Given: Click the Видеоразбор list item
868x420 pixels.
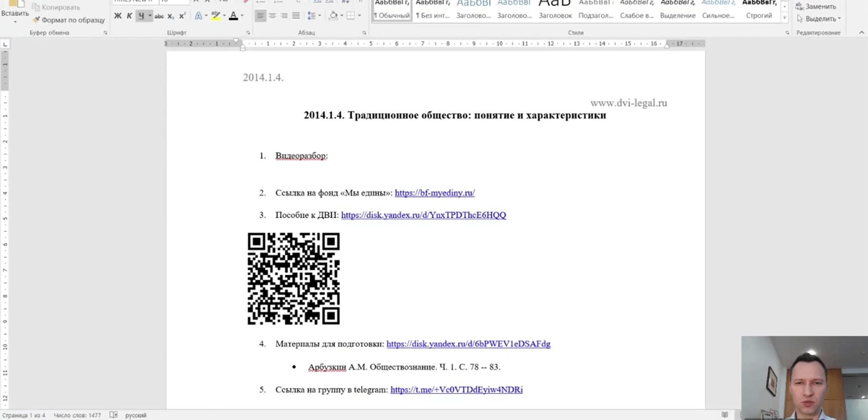Looking at the screenshot, I should 301,156.
